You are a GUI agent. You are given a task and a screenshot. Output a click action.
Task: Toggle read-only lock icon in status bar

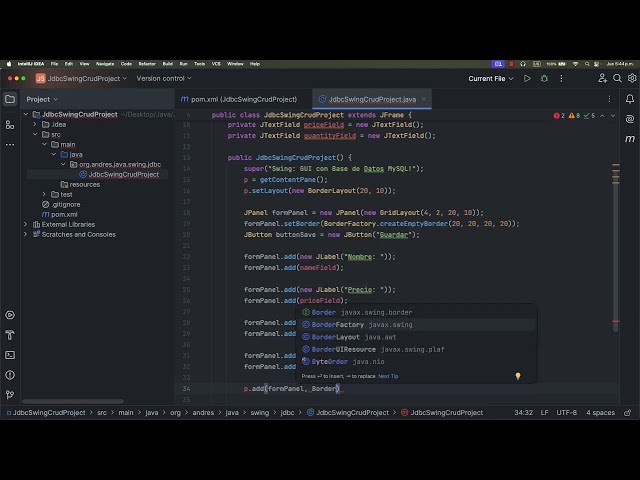tap(628, 413)
